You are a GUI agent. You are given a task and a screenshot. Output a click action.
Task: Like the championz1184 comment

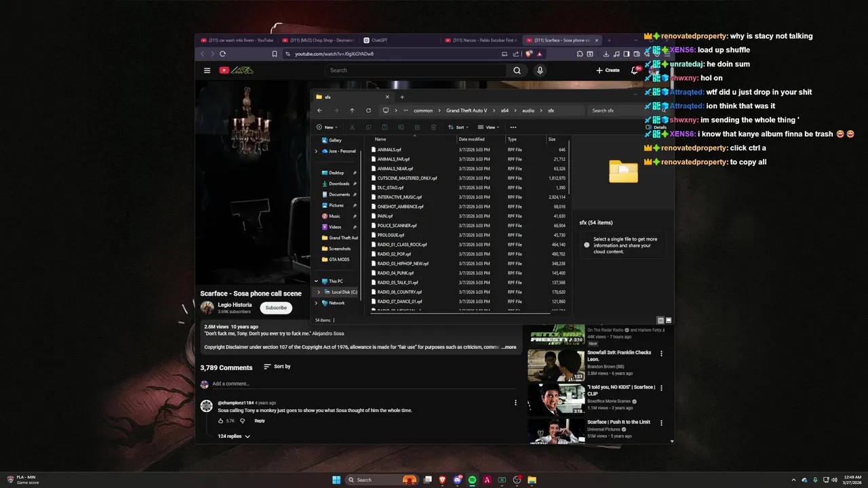point(220,421)
